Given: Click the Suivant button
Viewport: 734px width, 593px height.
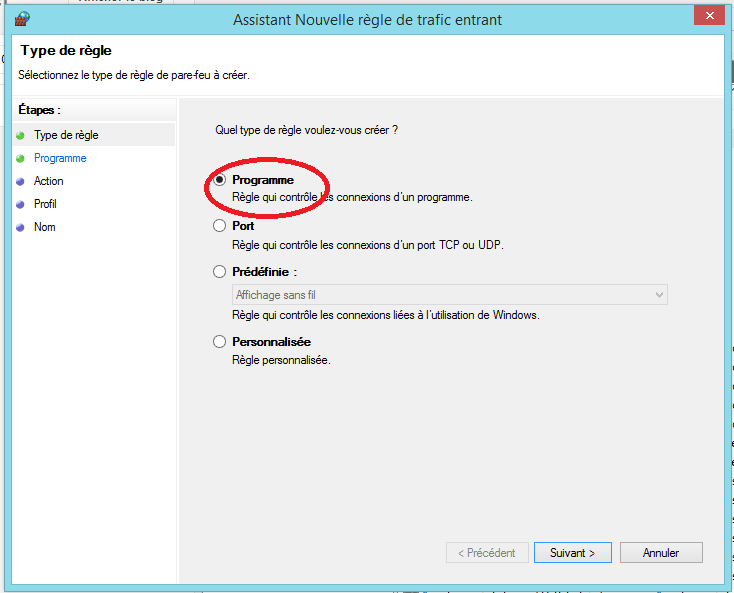Looking at the screenshot, I should [573, 553].
